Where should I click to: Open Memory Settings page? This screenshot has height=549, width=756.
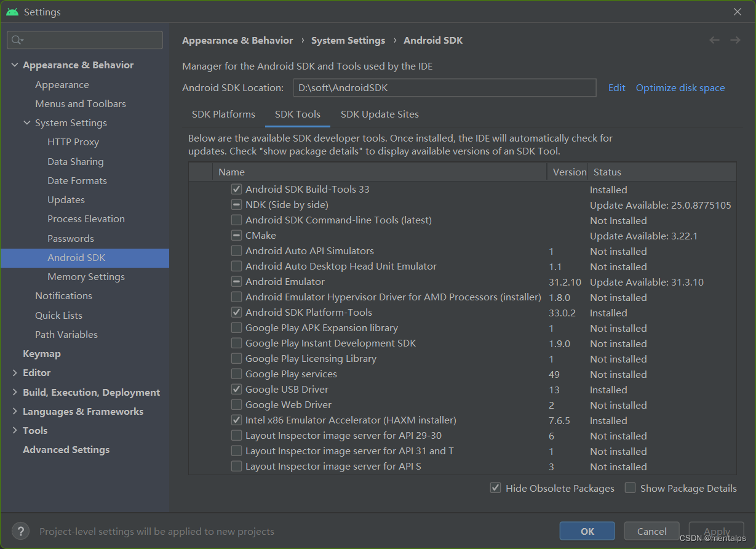coord(85,276)
